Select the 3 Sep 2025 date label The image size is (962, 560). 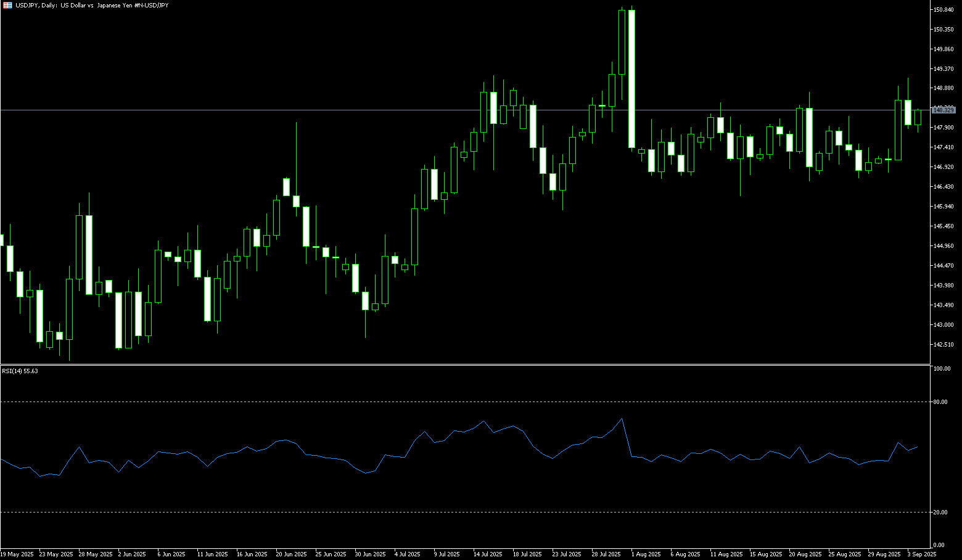921,554
